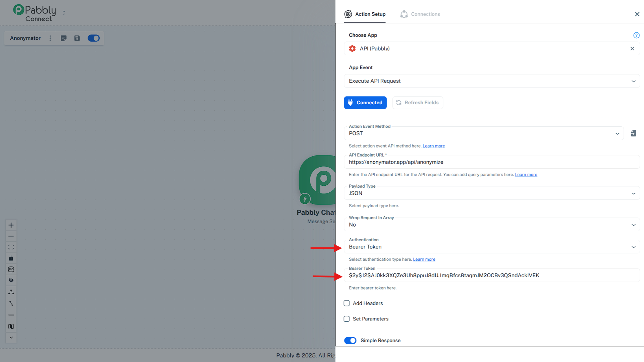Check the Set Parameters option

(x=346, y=319)
